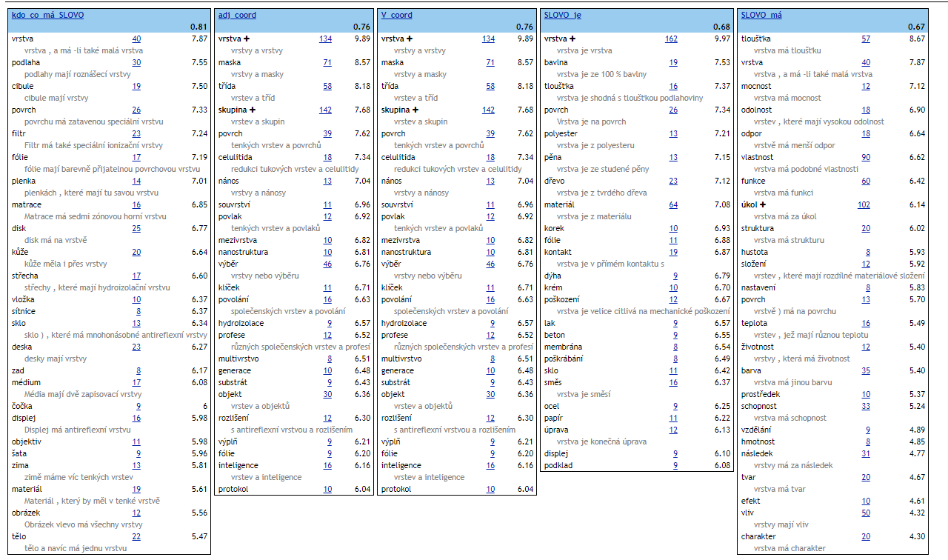Image resolution: width=948 pixels, height=560 pixels.
Task: Open frequency 10 for protokol in V_coord
Action: (490, 489)
